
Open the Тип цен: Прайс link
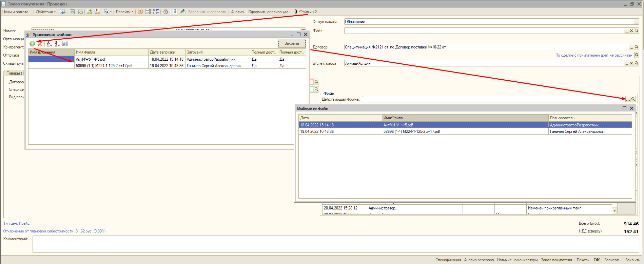click(17, 223)
